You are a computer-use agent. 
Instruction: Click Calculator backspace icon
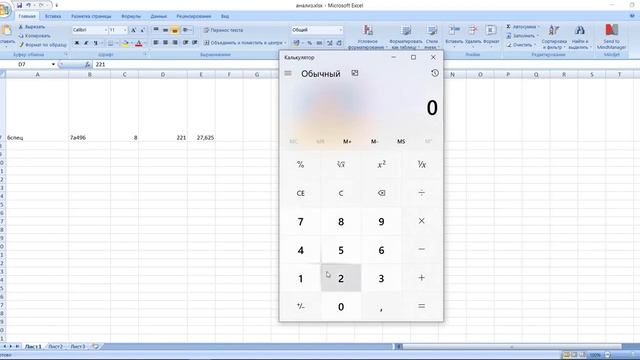(381, 193)
